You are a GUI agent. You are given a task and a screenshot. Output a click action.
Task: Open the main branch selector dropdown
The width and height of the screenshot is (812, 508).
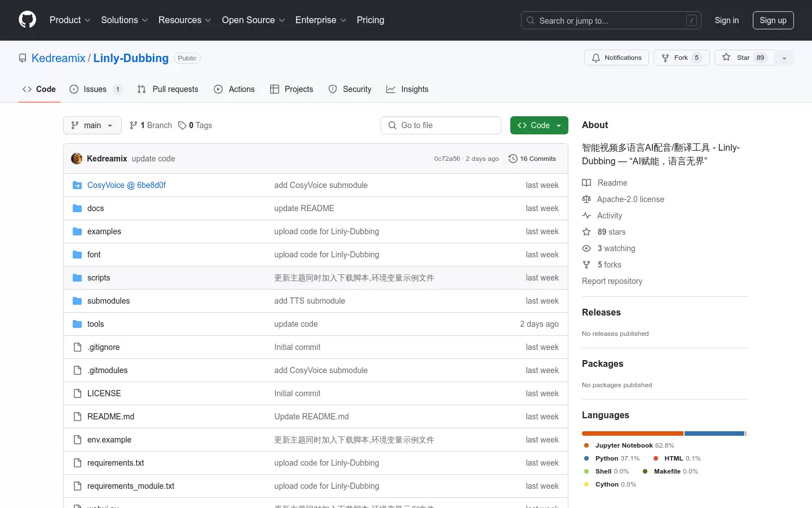(x=92, y=125)
